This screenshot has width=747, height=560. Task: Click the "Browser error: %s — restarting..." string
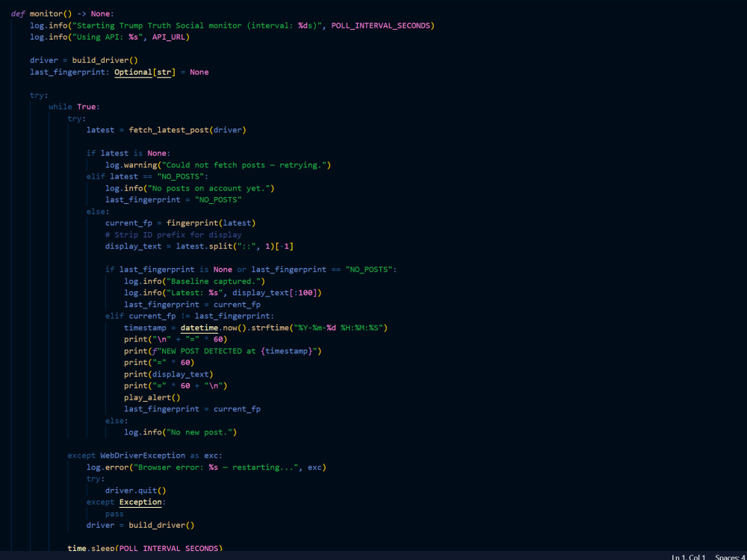[x=217, y=467]
